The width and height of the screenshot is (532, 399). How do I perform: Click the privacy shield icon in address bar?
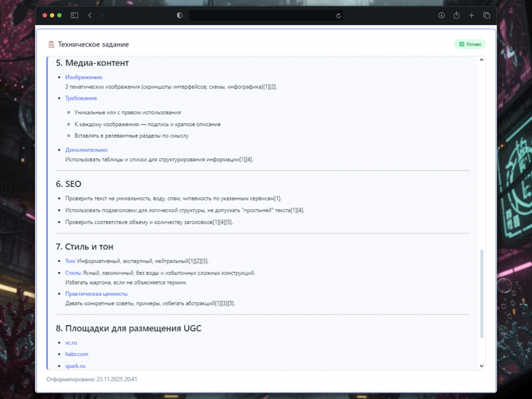point(179,15)
